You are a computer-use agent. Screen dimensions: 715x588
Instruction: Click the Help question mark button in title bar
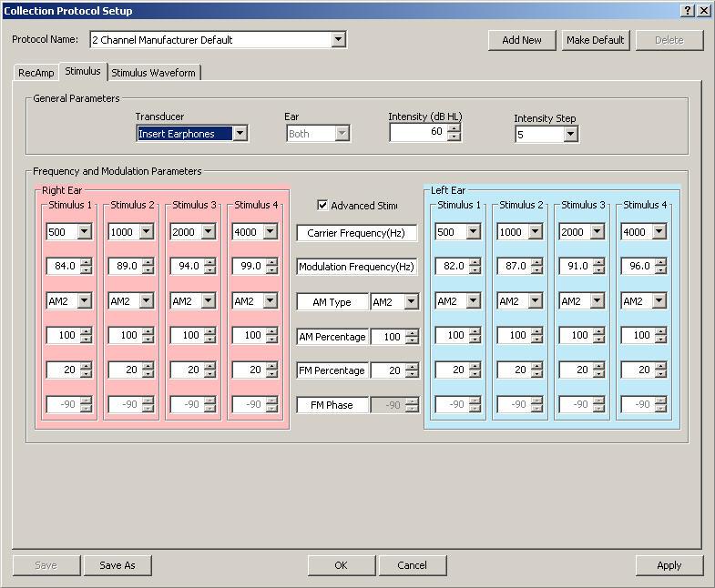tap(686, 10)
